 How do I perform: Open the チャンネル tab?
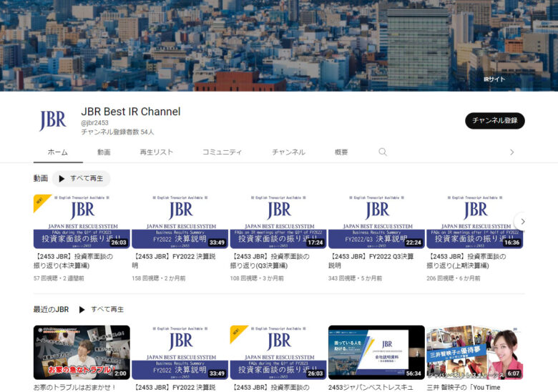point(288,152)
